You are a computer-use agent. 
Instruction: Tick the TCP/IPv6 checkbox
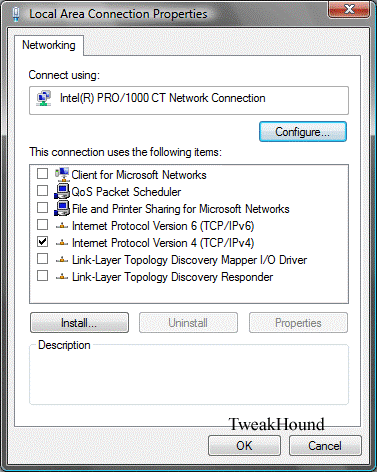[42, 225]
